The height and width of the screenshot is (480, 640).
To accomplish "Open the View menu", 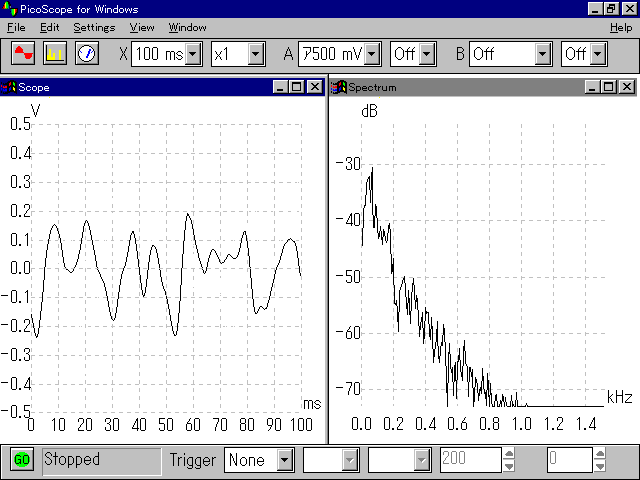I will pos(142,28).
